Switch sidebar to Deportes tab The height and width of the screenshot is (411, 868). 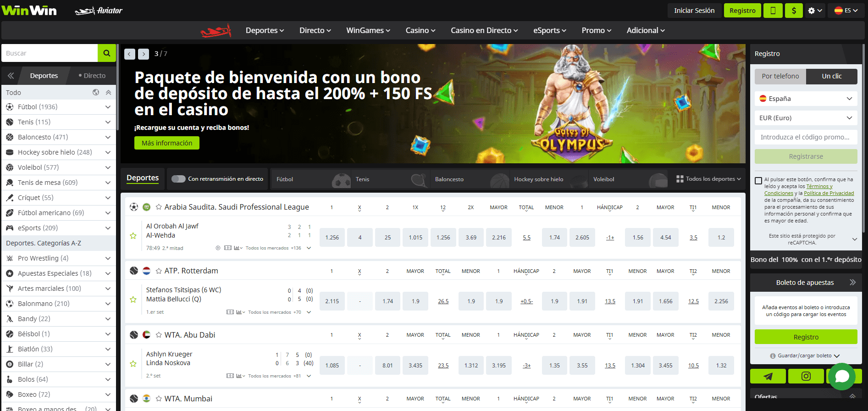pos(44,76)
